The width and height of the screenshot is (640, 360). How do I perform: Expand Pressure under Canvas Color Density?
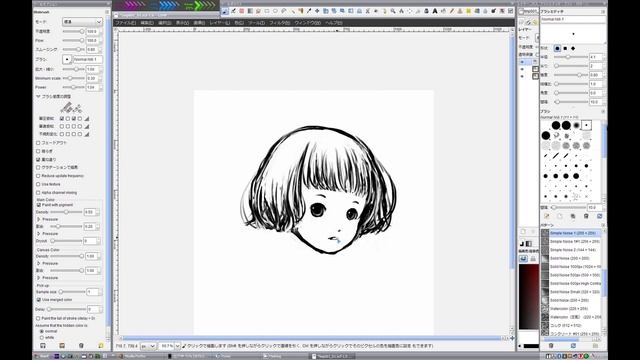click(39, 263)
